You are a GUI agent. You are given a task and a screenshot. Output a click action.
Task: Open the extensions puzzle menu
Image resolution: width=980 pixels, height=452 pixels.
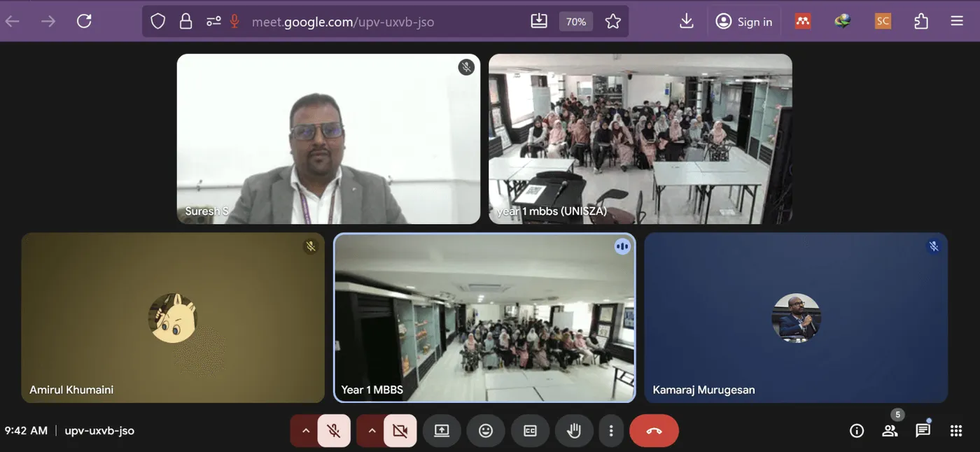(921, 22)
